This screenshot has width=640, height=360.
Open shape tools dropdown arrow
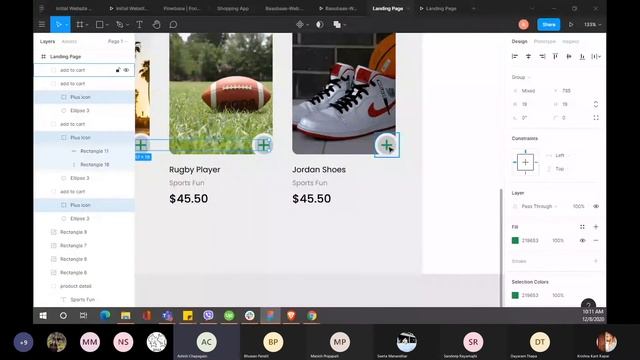click(107, 25)
